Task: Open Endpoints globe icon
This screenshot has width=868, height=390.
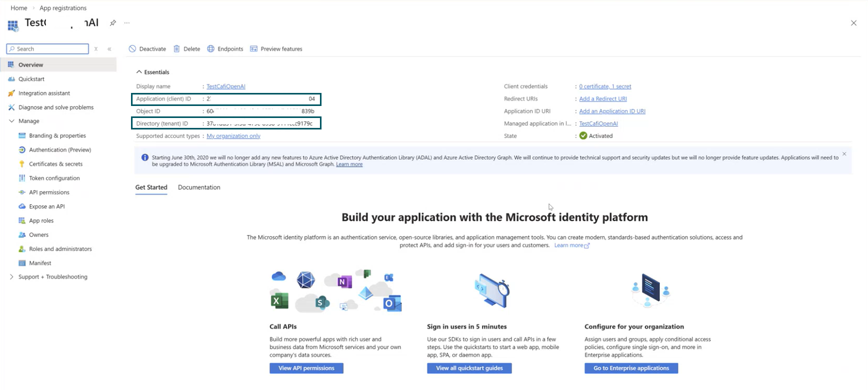Action: pyautogui.click(x=211, y=49)
